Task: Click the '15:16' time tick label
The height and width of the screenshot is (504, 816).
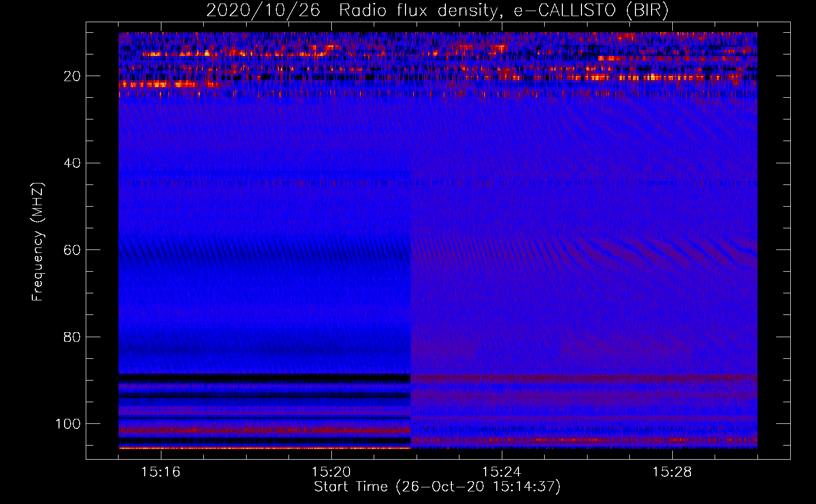Action: point(161,472)
